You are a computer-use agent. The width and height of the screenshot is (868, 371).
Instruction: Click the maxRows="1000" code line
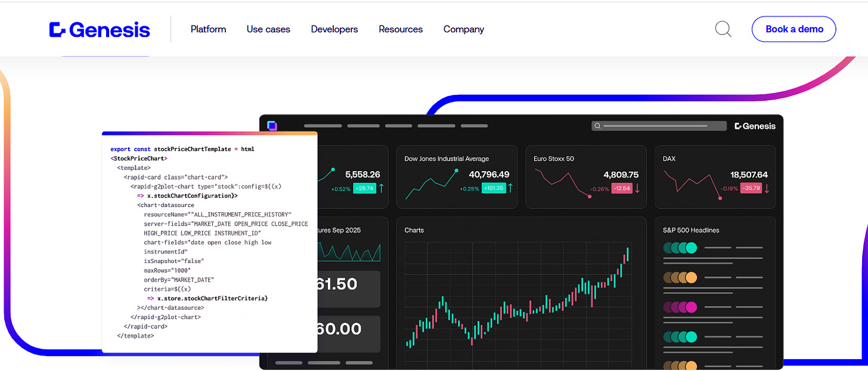167,270
